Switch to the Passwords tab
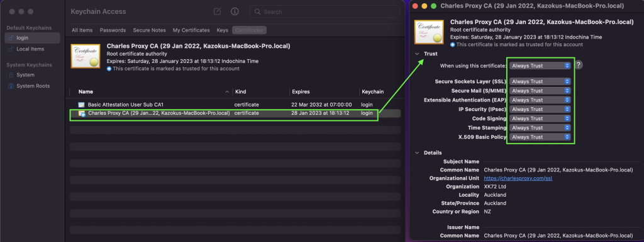644x242 pixels. coord(113,30)
